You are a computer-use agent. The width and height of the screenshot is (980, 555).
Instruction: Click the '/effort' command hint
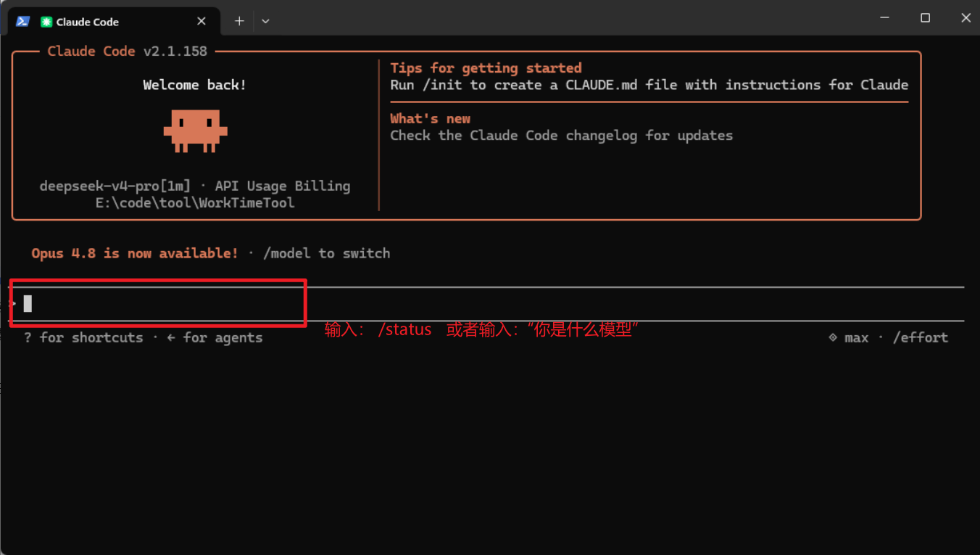[921, 337]
